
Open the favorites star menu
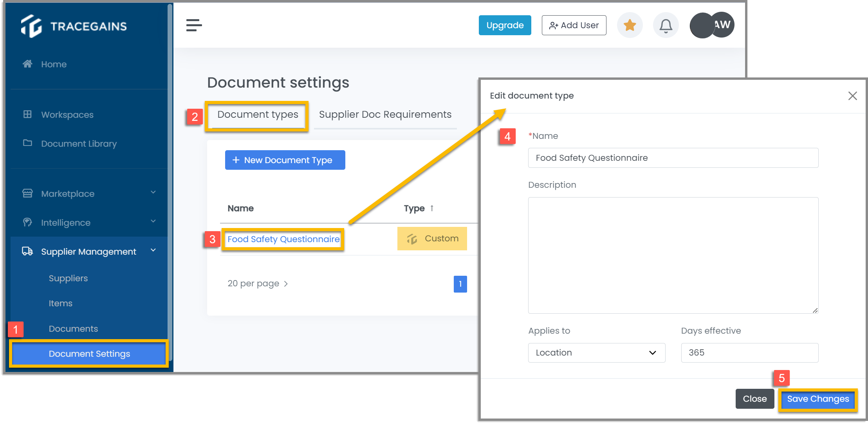pos(630,25)
